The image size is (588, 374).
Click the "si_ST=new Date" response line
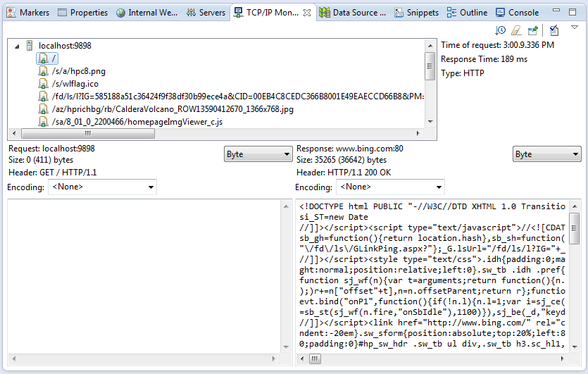333,217
